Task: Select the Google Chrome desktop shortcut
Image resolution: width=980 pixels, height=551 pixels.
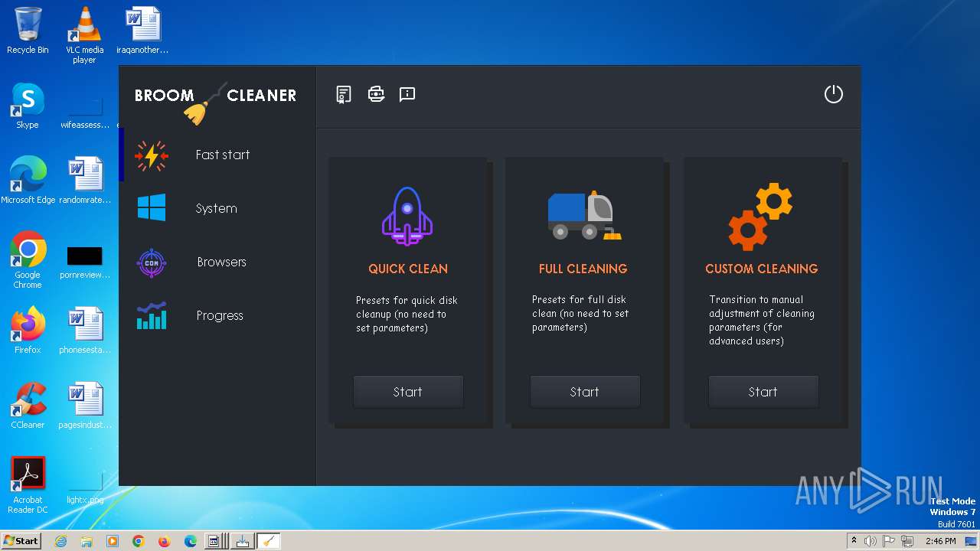Action: point(28,260)
